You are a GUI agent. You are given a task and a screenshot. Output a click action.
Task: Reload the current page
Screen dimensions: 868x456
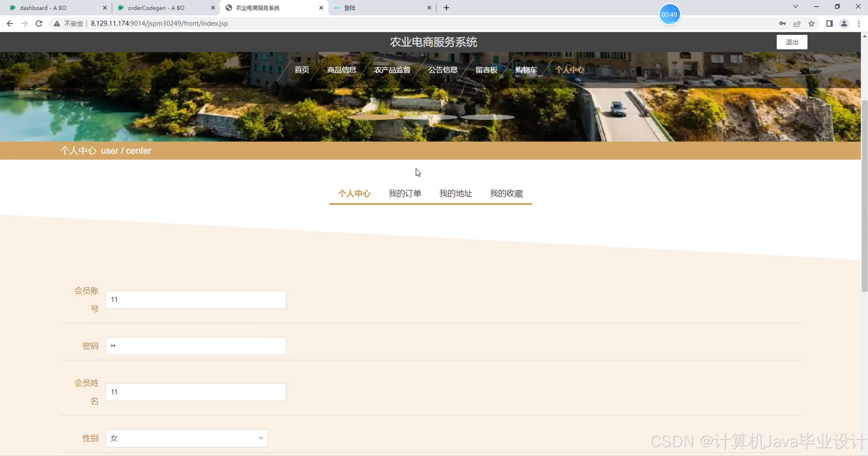click(x=39, y=23)
